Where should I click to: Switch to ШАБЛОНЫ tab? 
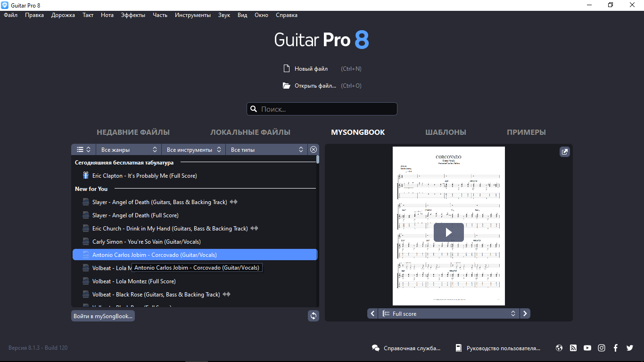[446, 132]
